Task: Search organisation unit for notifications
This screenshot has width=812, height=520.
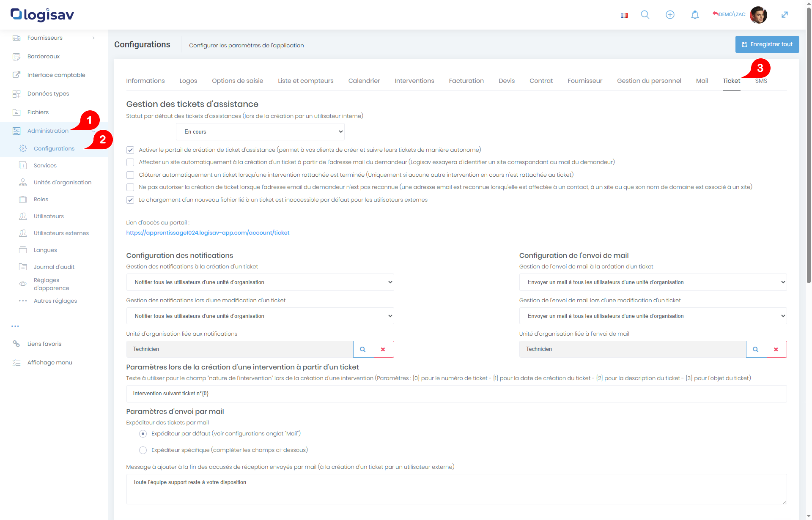Action: point(363,349)
